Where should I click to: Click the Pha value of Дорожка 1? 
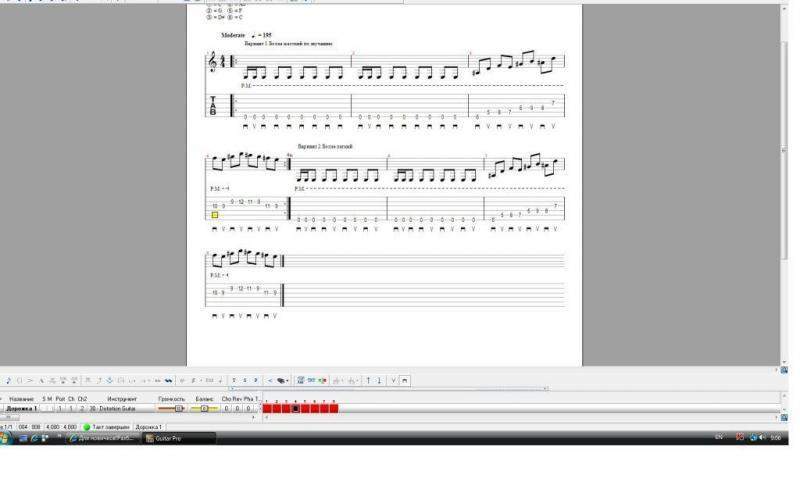pos(248,409)
